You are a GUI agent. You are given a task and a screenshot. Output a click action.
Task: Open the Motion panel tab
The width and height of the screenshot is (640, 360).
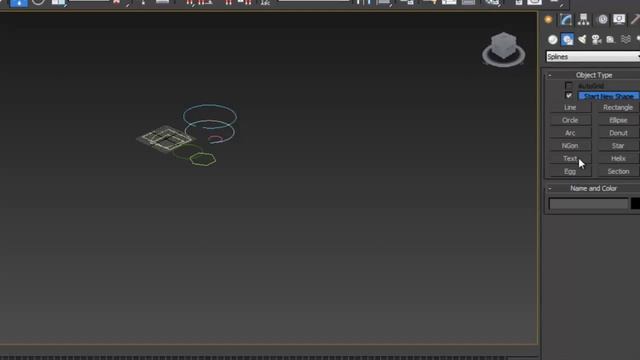click(602, 19)
